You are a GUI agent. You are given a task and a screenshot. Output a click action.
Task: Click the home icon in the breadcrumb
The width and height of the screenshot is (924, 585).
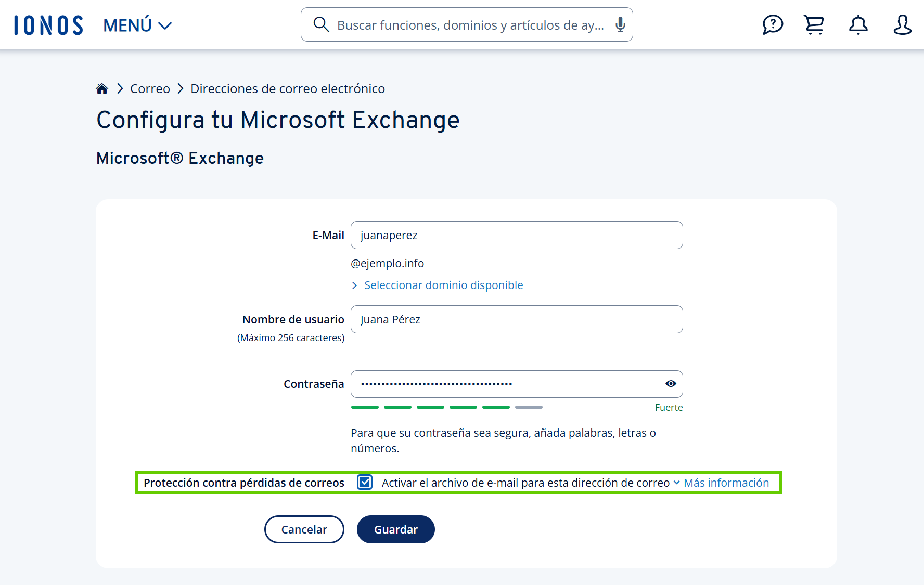click(x=102, y=88)
